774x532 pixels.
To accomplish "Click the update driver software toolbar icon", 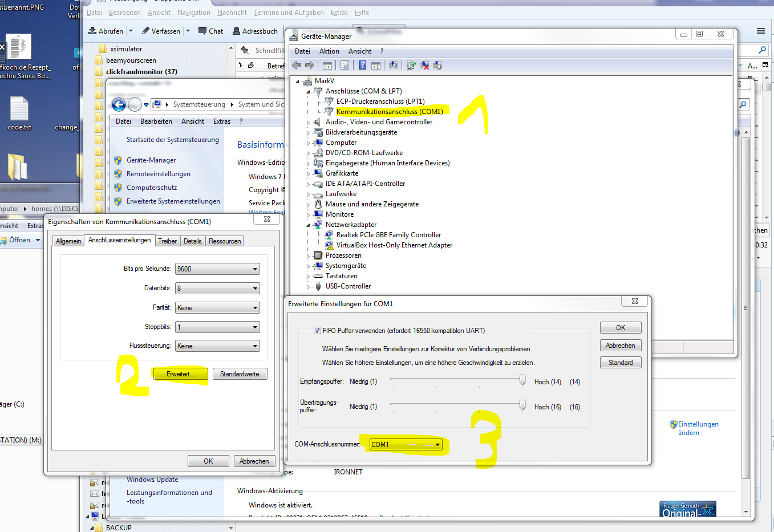I will 411,66.
